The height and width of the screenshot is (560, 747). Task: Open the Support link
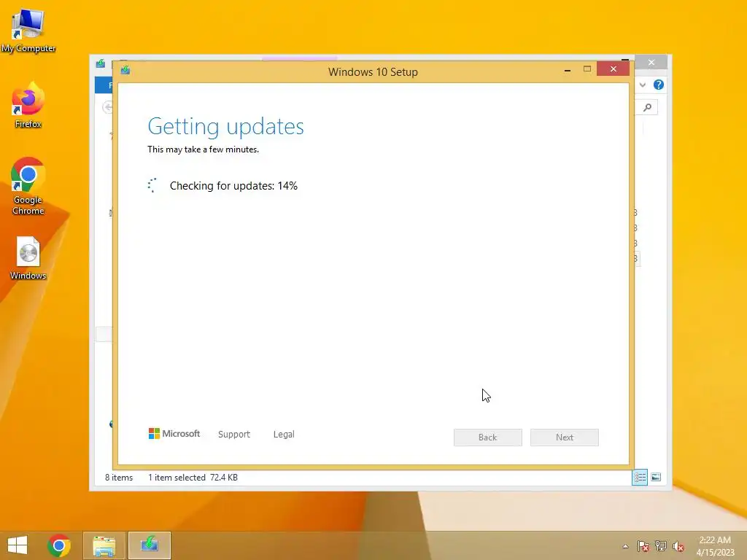point(234,435)
